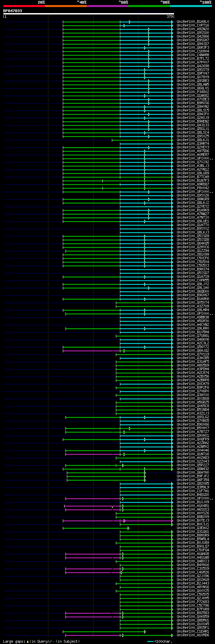
Task: Click the label UniRef100_A7XDE3
Action: coord(193,99)
